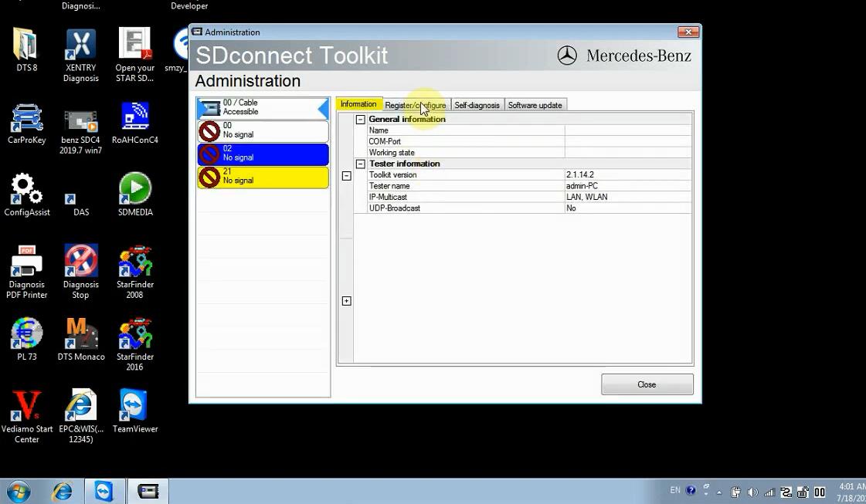Viewport: 866px width, 504px height.
Task: Switch to the Information tab
Action: (x=358, y=103)
